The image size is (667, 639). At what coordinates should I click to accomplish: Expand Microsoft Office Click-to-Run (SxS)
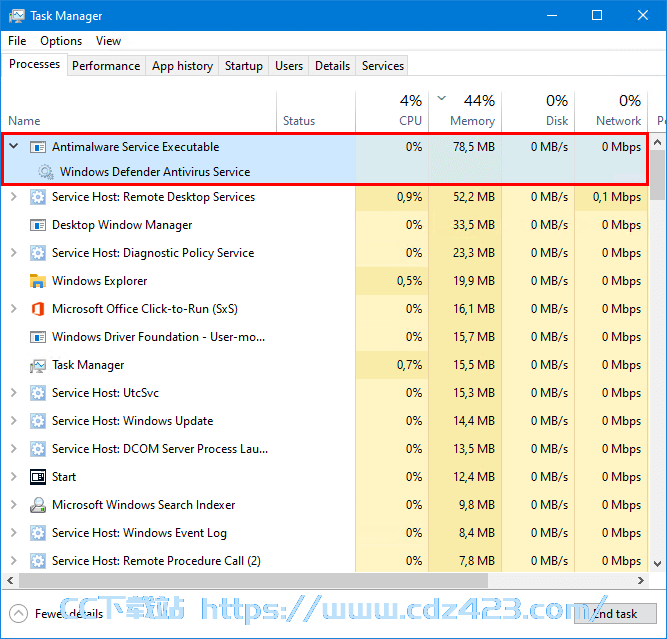pyautogui.click(x=14, y=308)
